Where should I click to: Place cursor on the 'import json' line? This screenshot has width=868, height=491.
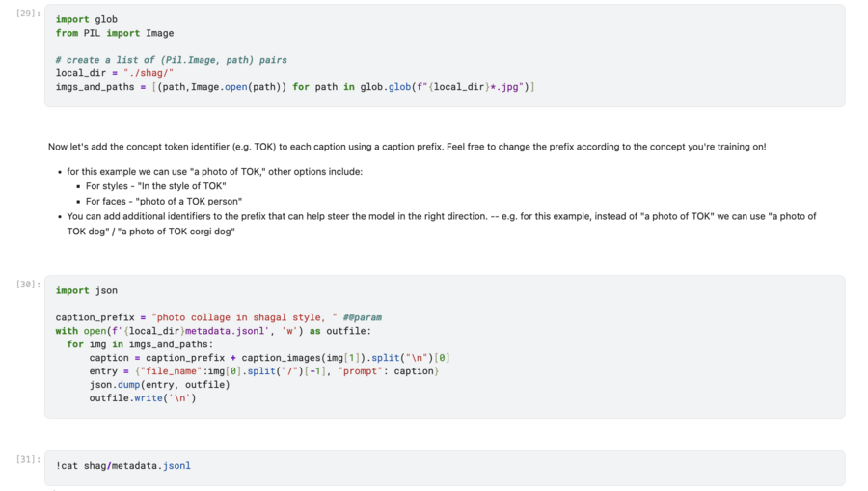tap(86, 290)
